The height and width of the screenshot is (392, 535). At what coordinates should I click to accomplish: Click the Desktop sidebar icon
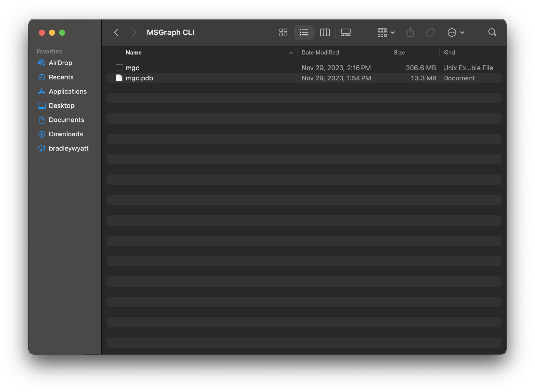click(x=41, y=105)
